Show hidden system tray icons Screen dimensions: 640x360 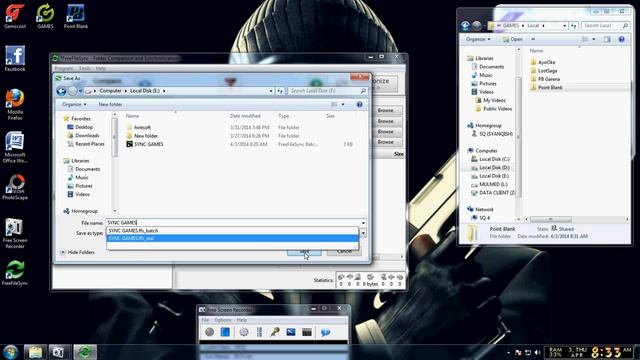[x=509, y=352]
